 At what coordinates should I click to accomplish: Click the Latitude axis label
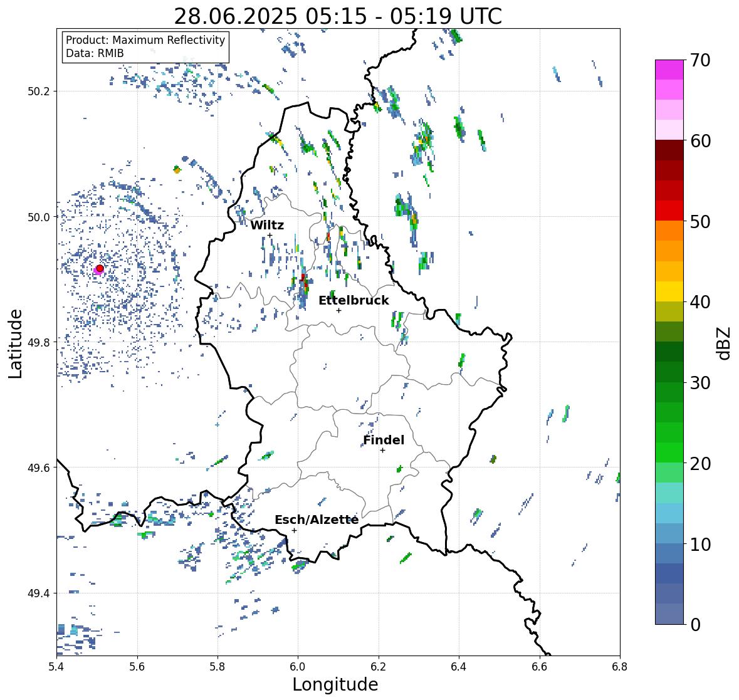pos(15,343)
